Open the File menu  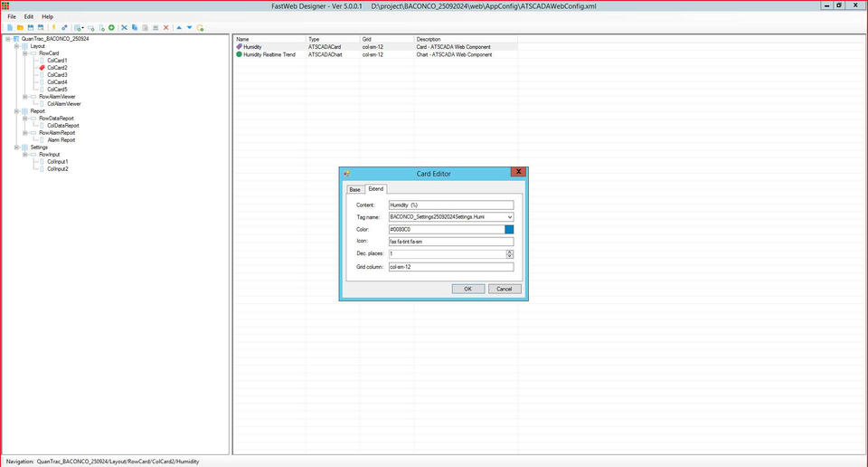12,16
